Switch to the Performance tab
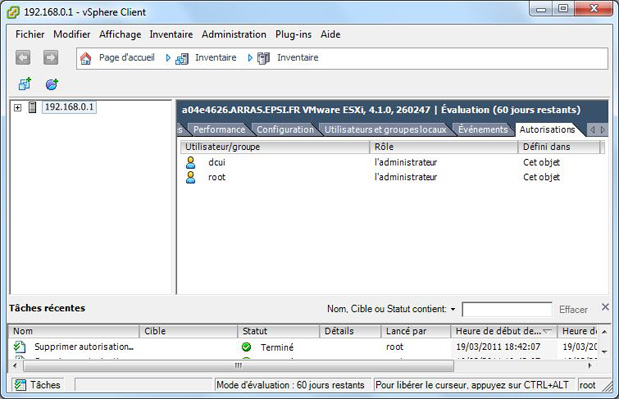The height and width of the screenshot is (399, 619). click(x=219, y=129)
